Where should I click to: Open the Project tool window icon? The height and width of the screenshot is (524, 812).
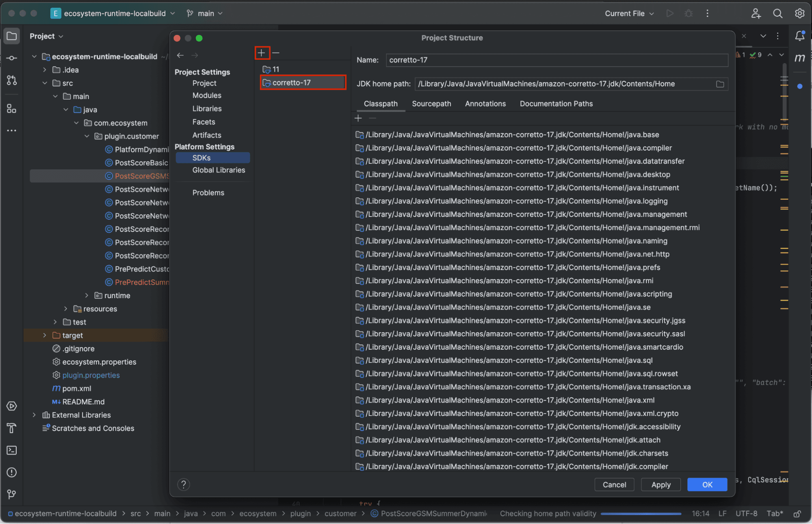(x=12, y=36)
